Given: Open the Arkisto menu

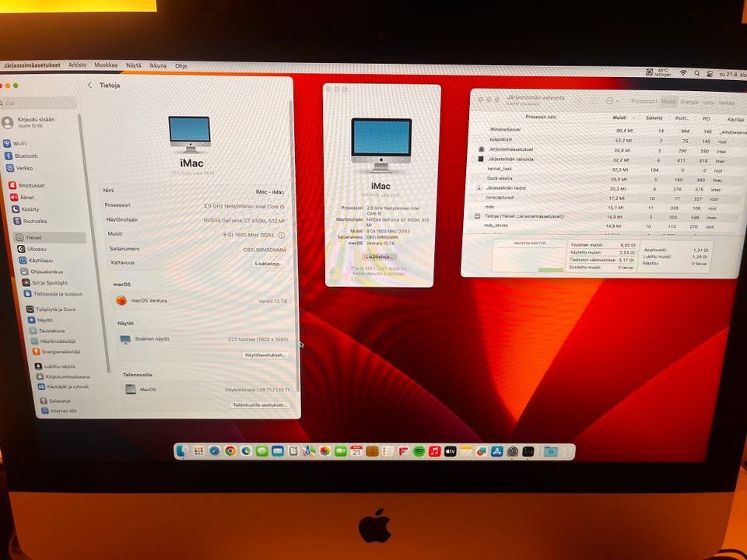Looking at the screenshot, I should (77, 65).
